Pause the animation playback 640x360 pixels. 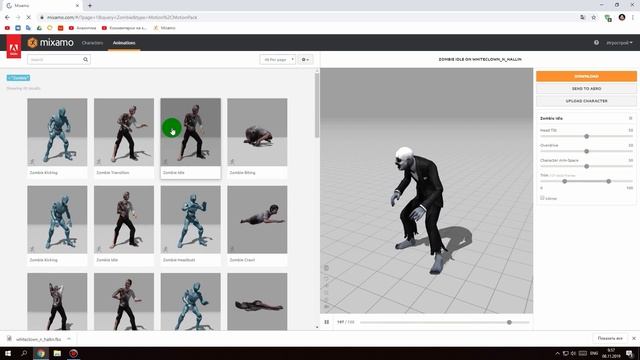coord(327,322)
